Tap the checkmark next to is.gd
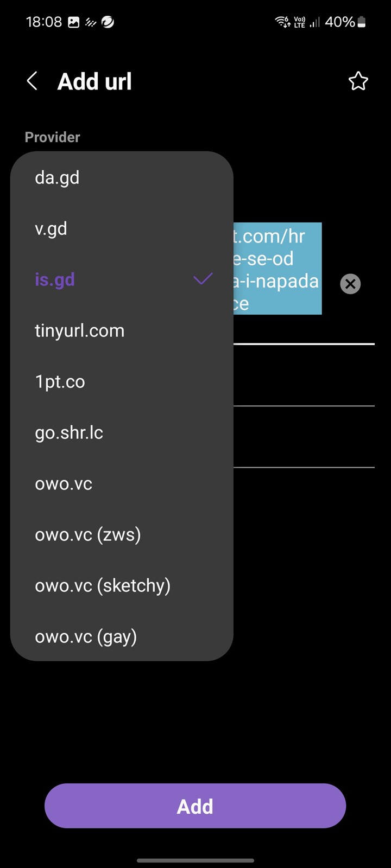Viewport: 391px width, 868px height. [203, 279]
